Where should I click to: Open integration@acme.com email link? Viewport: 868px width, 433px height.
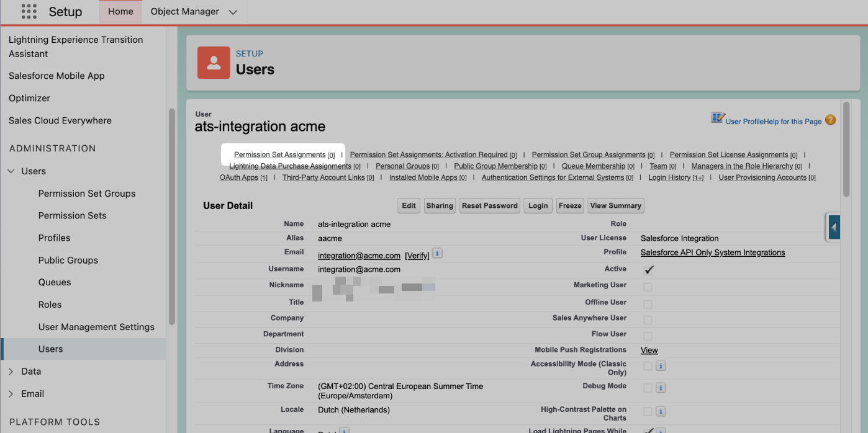[359, 256]
